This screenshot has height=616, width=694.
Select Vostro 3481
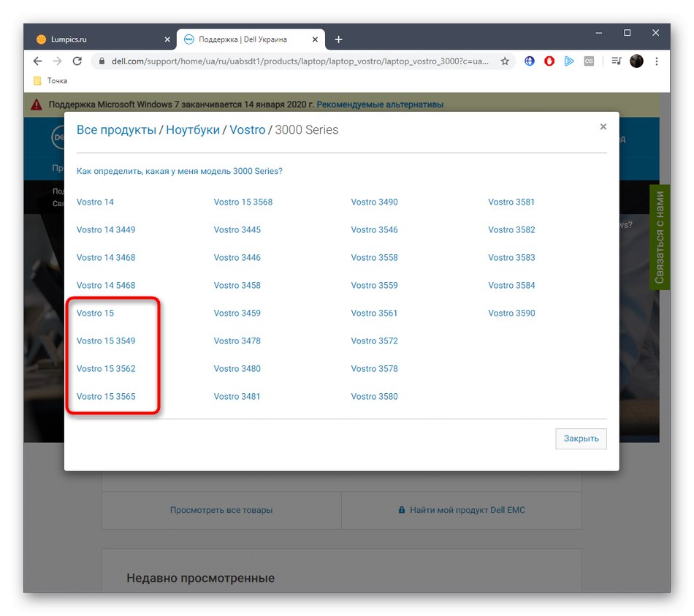click(237, 397)
